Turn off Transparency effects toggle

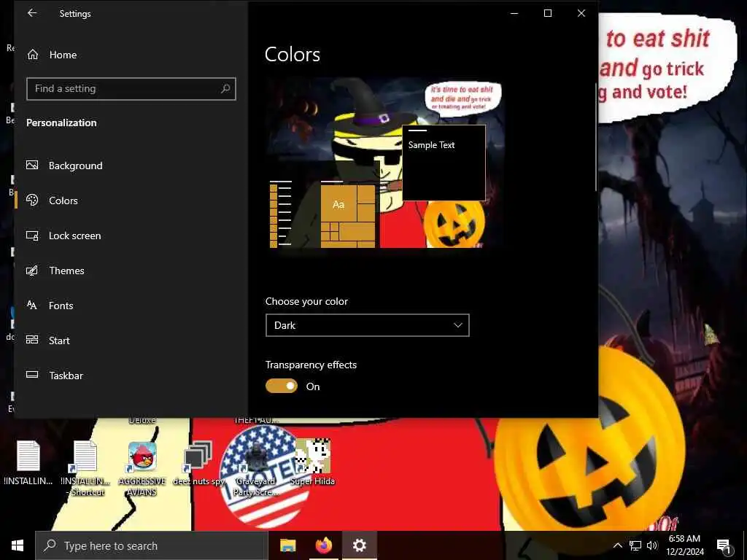click(x=282, y=386)
